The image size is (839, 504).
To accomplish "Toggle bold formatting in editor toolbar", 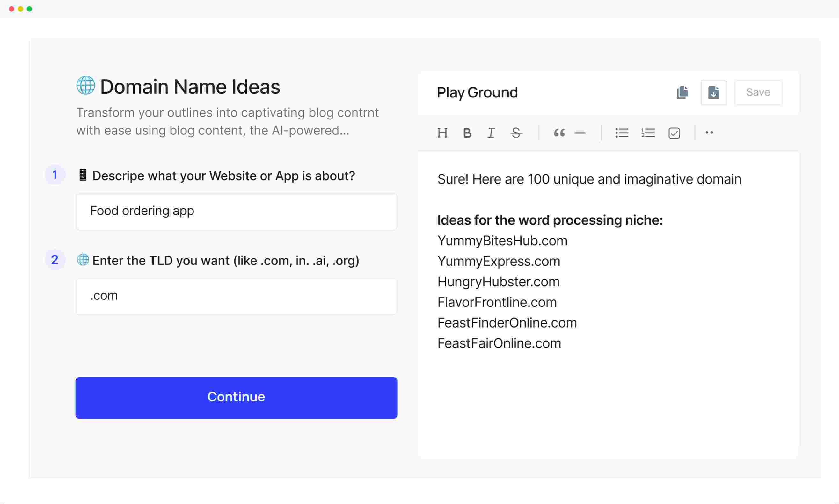I will coord(467,133).
